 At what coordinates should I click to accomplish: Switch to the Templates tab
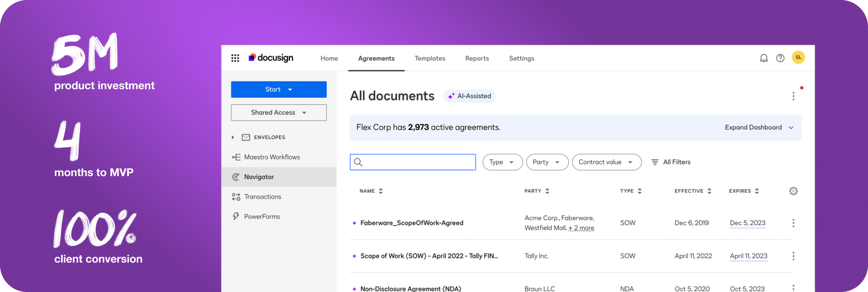pyautogui.click(x=430, y=58)
